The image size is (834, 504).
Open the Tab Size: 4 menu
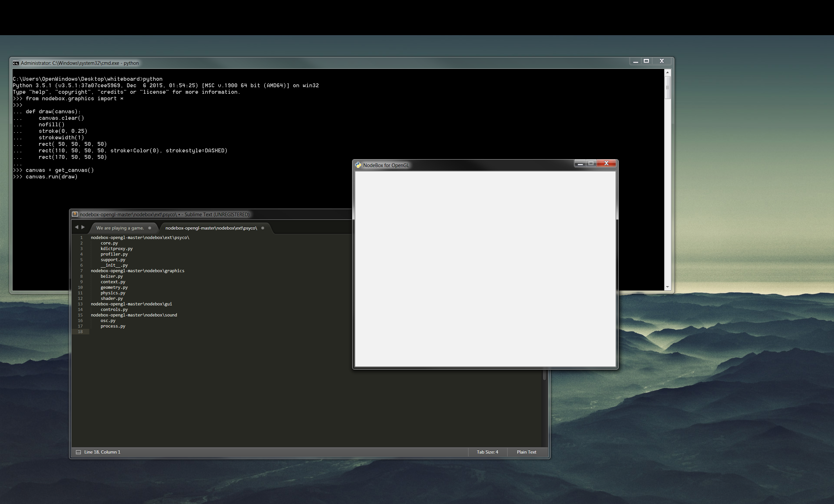487,452
